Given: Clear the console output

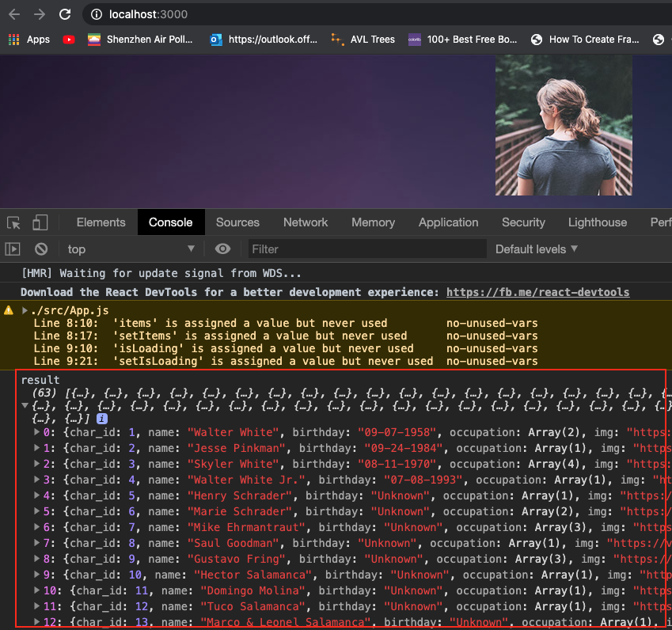Looking at the screenshot, I should point(41,249).
